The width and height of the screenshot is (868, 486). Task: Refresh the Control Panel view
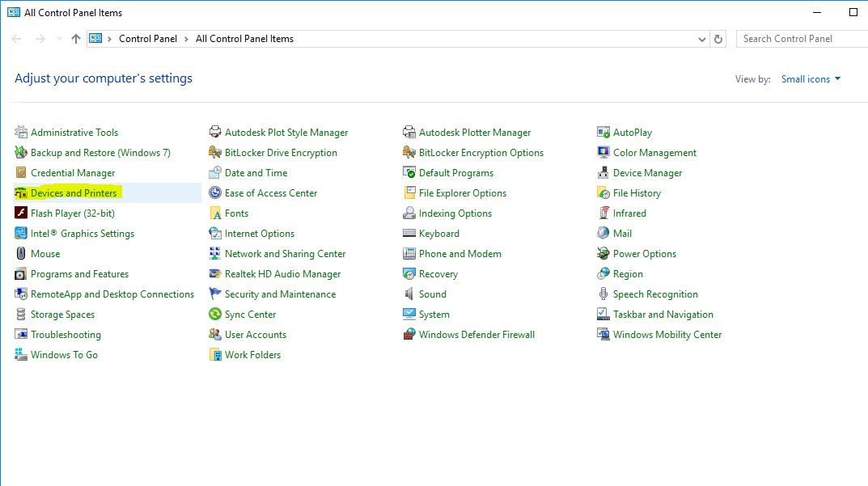(718, 40)
